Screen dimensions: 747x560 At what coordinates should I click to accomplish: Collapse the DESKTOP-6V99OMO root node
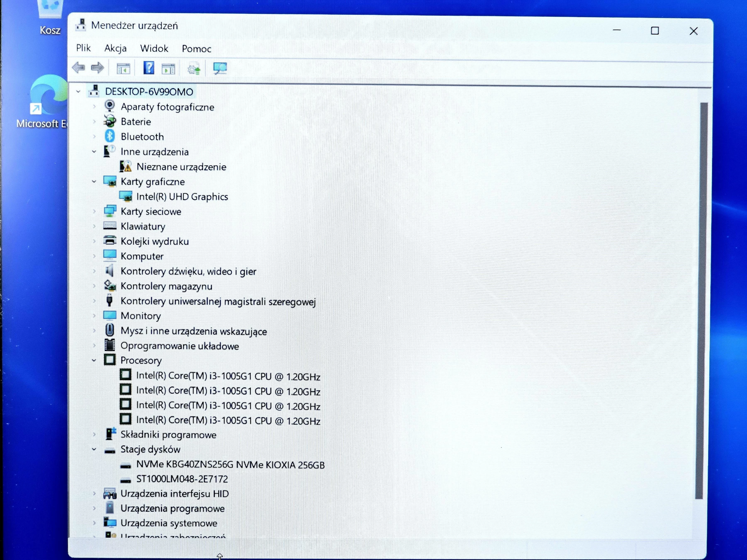pyautogui.click(x=78, y=91)
